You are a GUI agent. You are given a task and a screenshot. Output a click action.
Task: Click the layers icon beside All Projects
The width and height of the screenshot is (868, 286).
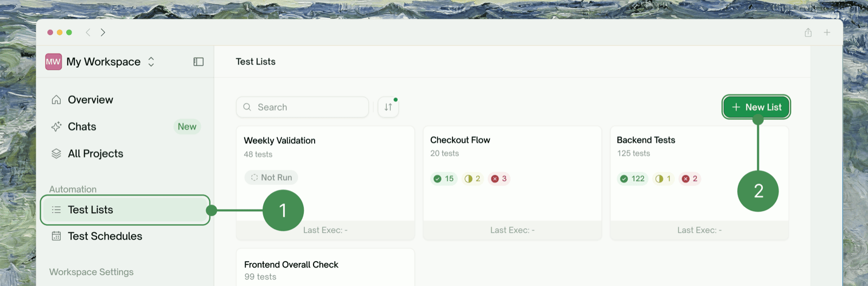click(x=56, y=154)
